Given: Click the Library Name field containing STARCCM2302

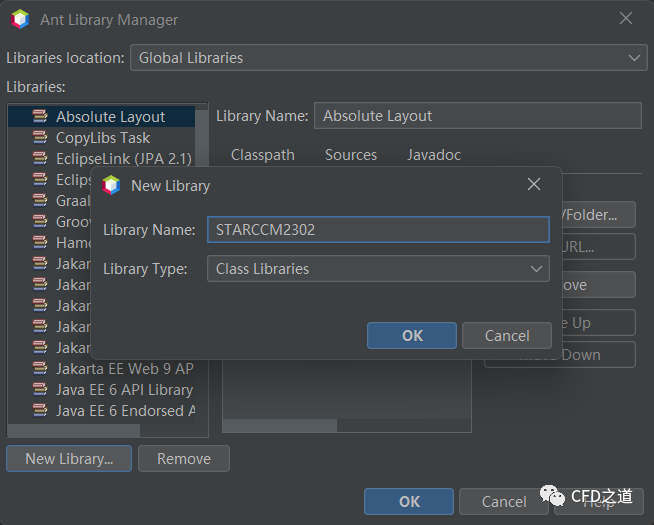Looking at the screenshot, I should [377, 230].
